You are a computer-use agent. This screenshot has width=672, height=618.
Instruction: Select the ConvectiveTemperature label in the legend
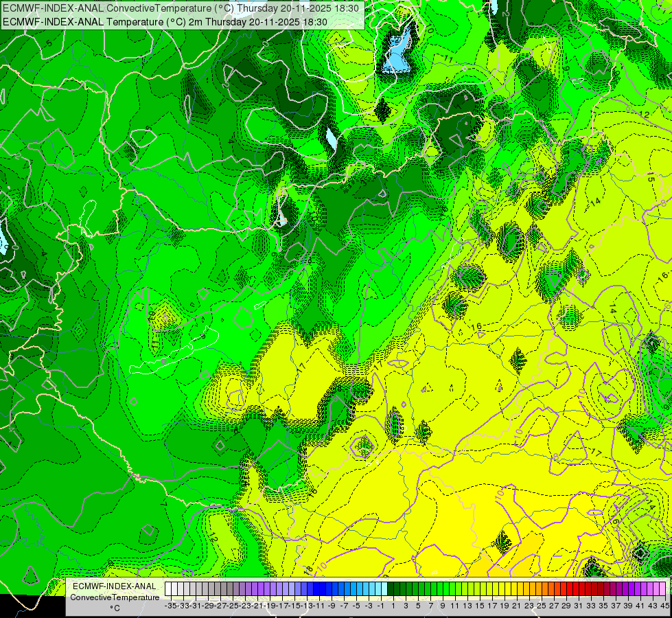point(115,597)
